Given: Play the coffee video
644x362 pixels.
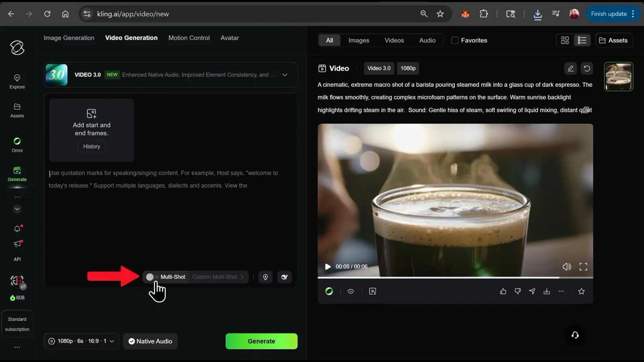Looking at the screenshot, I should pos(328,267).
